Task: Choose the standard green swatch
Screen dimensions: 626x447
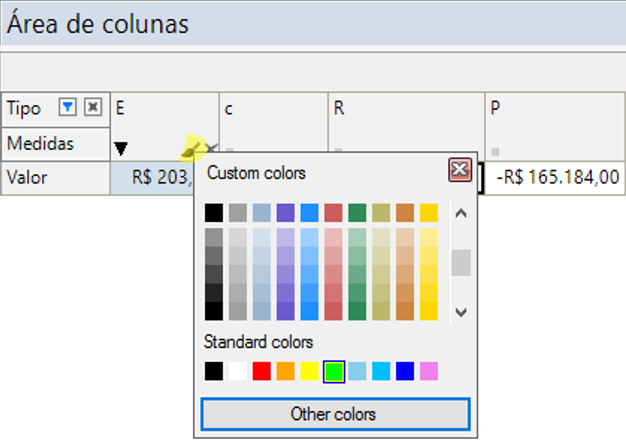Action: point(334,371)
